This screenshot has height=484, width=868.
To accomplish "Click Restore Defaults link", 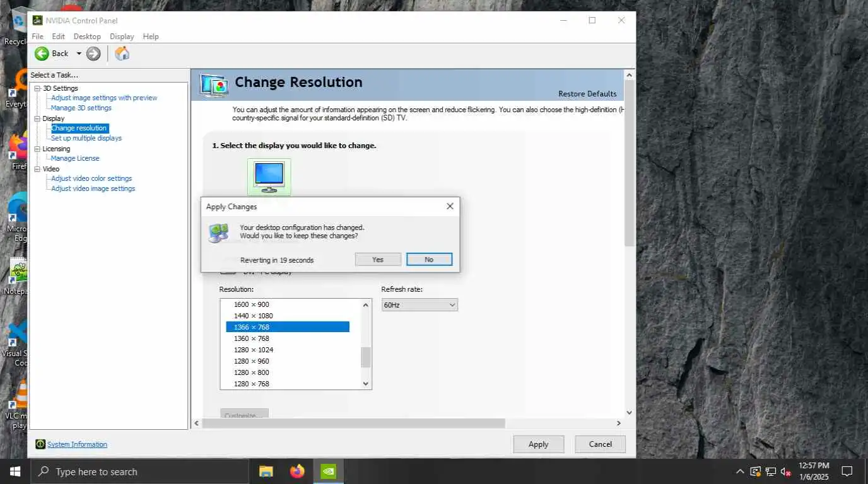I will (587, 94).
